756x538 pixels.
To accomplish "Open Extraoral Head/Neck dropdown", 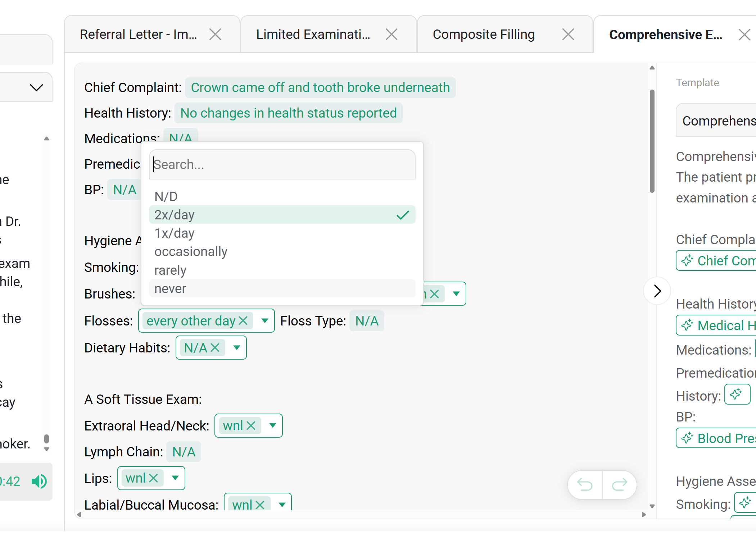I will 273,425.
